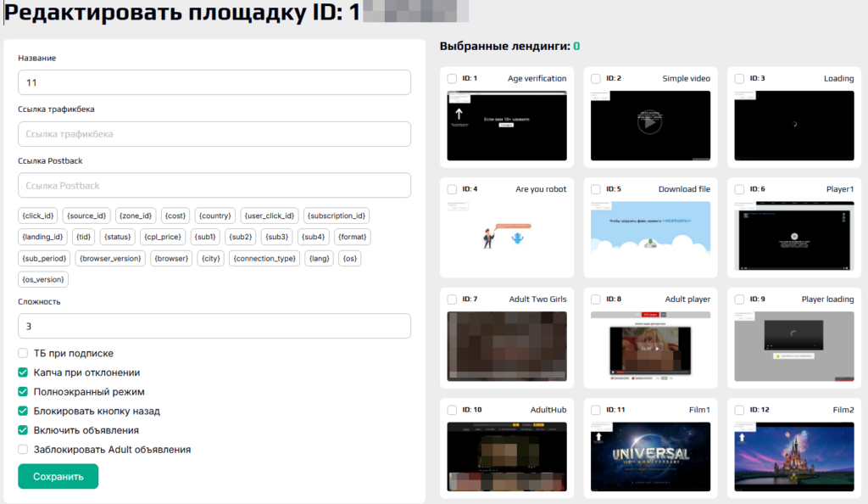This screenshot has width=868, height=504.
Task: Insert the {cpl_price} macro tag
Action: 163,237
